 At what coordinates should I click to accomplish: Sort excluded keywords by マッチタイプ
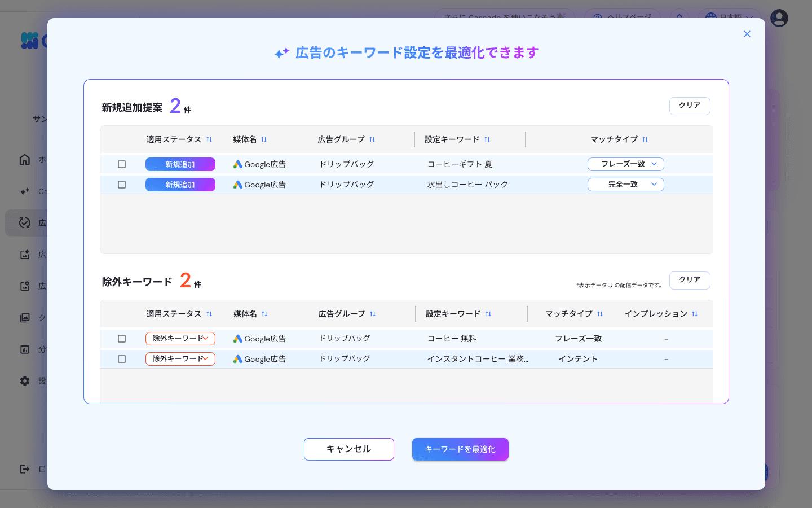click(600, 314)
